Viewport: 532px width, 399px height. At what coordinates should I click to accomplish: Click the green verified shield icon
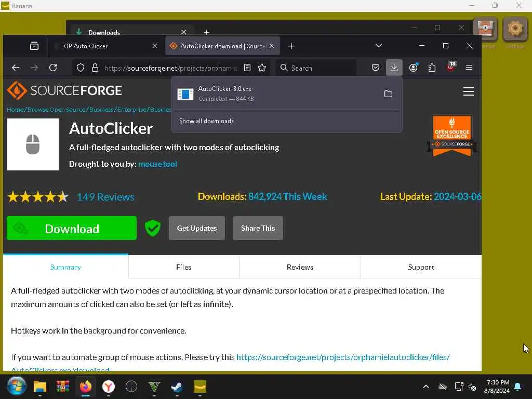click(x=152, y=228)
